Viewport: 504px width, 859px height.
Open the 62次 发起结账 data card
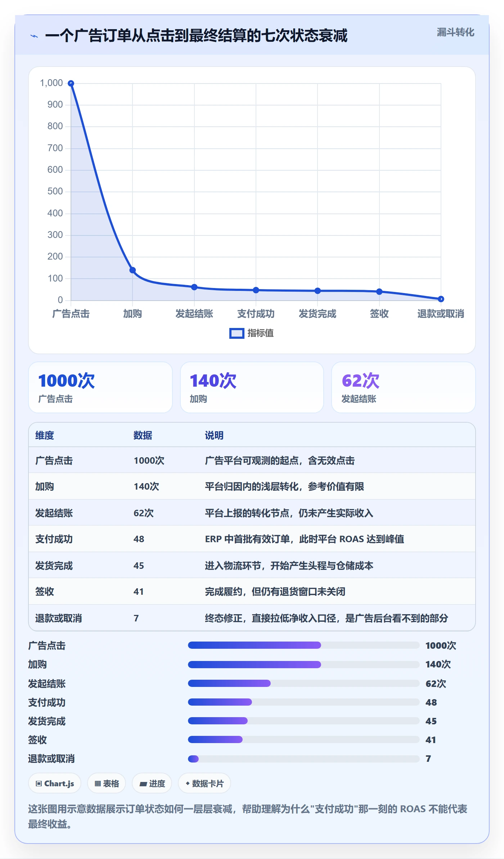click(x=404, y=387)
